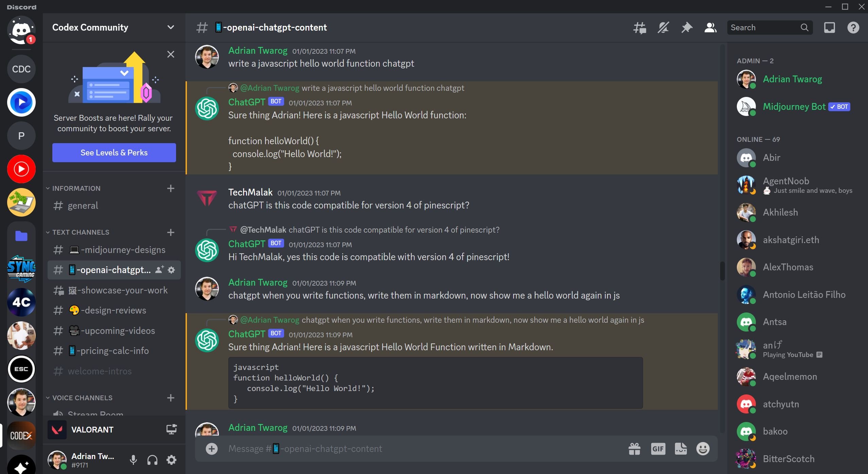
Task: Expand the INFORMATION category section
Action: 76,188
